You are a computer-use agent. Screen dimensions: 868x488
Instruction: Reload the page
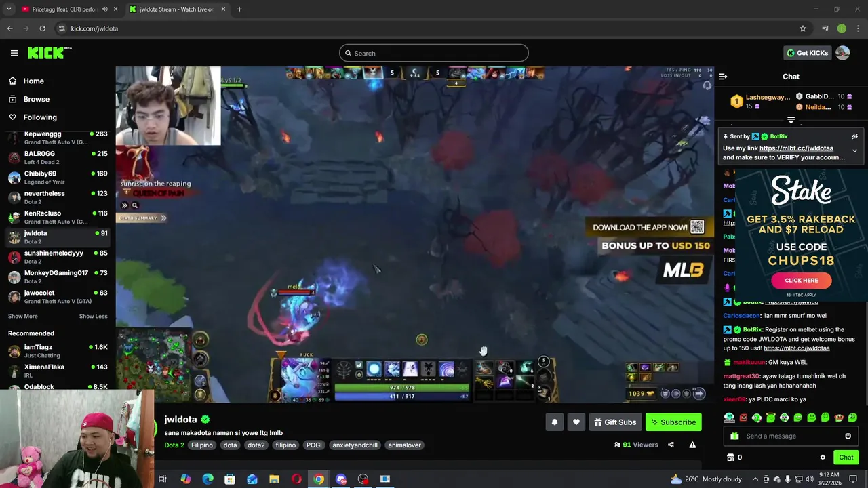42,28
